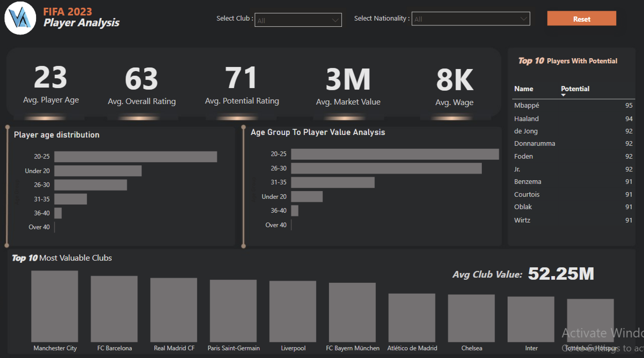Click the Avg Club Value 52.25M card
644x358 pixels.
coord(523,274)
